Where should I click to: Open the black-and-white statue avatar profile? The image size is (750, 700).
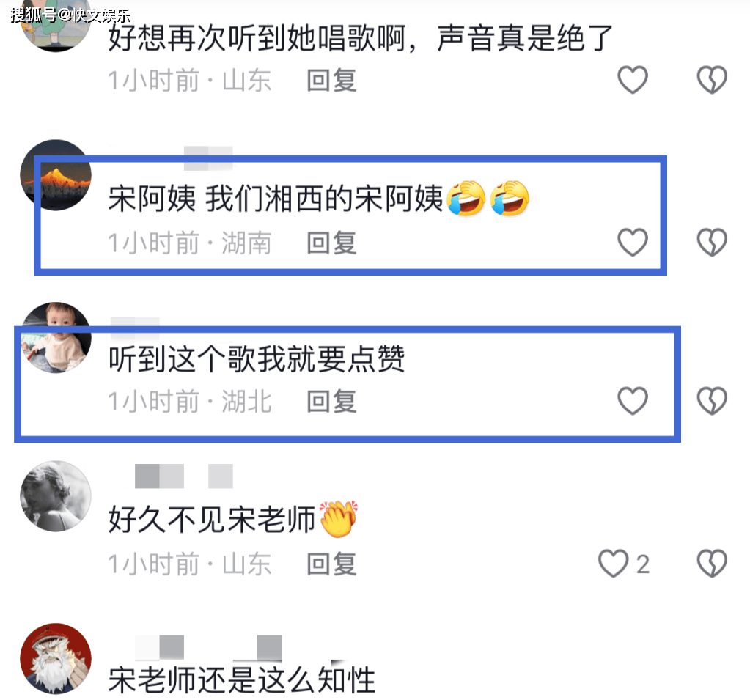coord(56,496)
